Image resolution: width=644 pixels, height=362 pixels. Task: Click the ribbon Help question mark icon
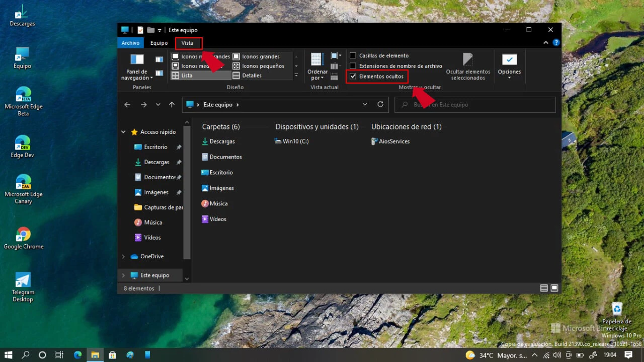[x=556, y=43]
